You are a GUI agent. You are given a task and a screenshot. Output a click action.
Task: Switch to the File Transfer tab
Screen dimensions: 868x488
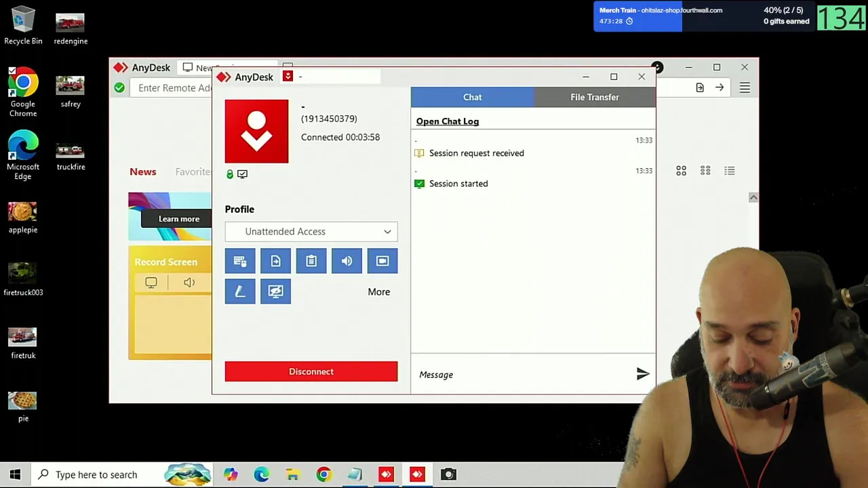(x=595, y=97)
